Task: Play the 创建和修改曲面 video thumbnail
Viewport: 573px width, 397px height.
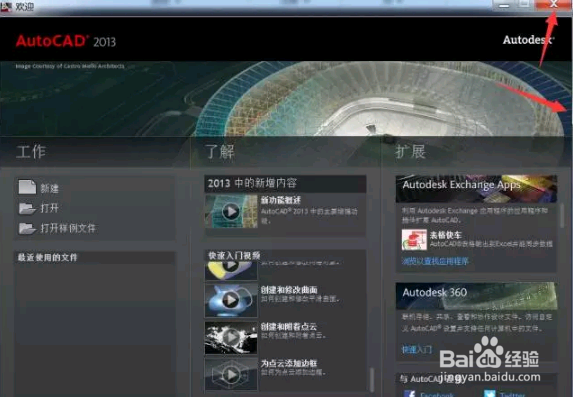Action: click(231, 300)
